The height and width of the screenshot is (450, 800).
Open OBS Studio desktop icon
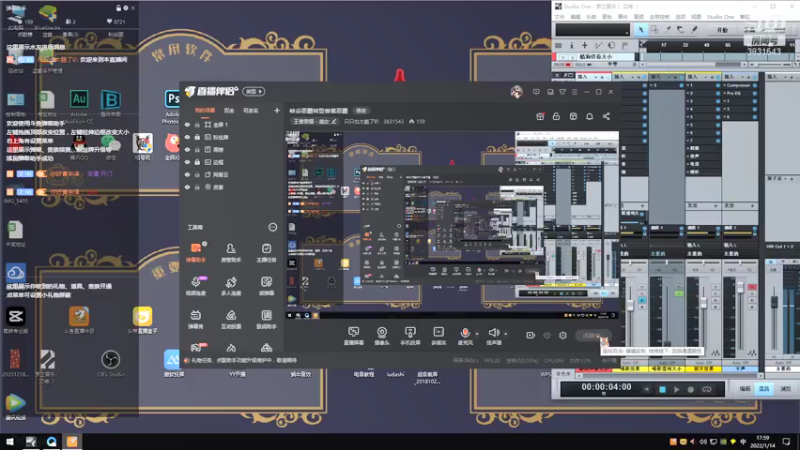110,363
